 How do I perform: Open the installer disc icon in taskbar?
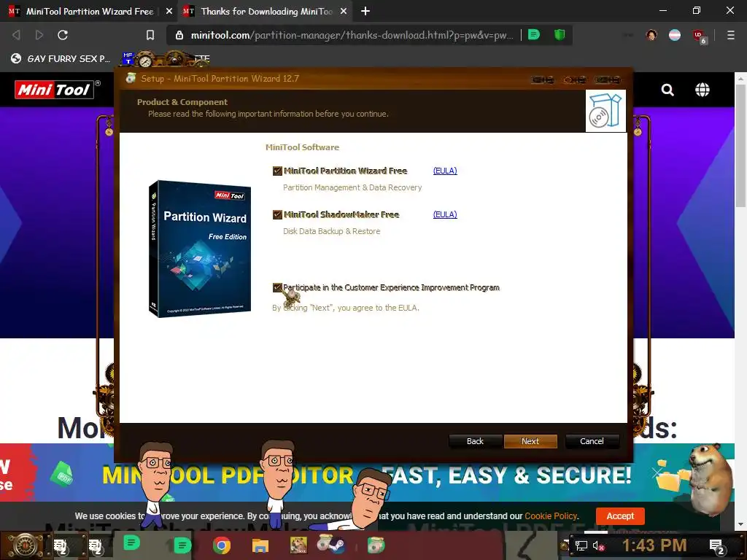pos(376,545)
